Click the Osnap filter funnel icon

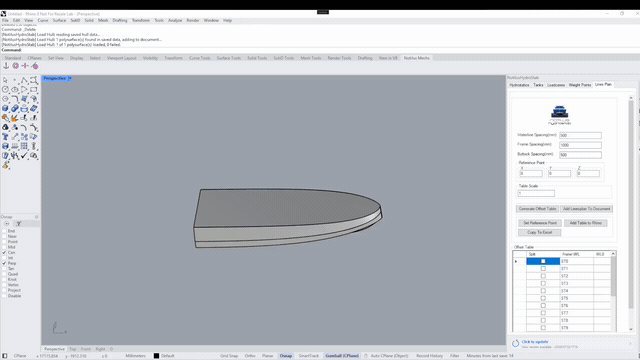(18, 224)
